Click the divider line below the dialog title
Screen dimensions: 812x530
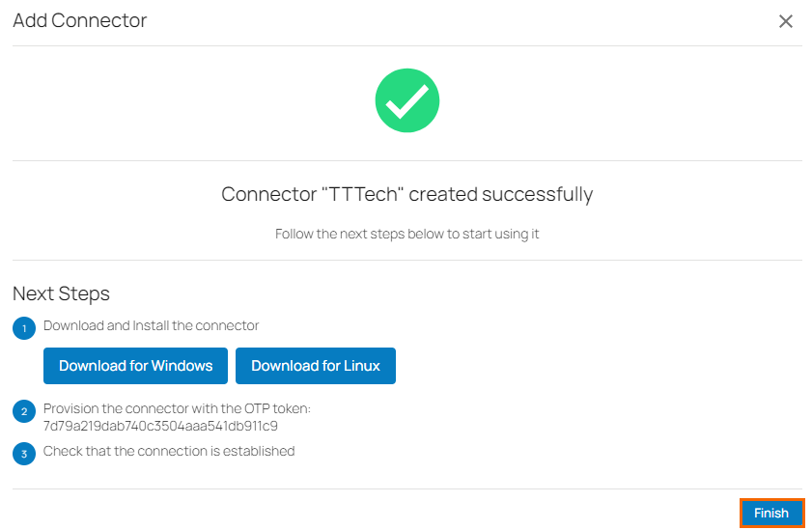pos(406,45)
